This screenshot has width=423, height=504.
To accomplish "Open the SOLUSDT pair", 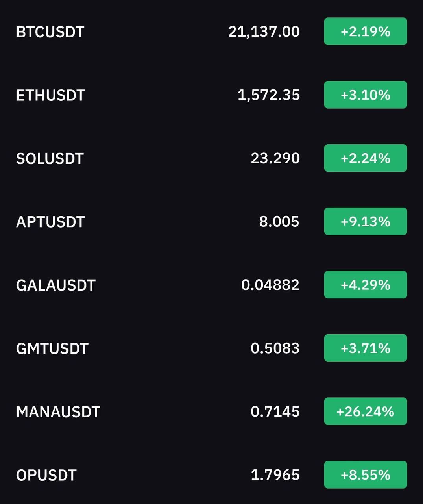I will click(50, 159).
